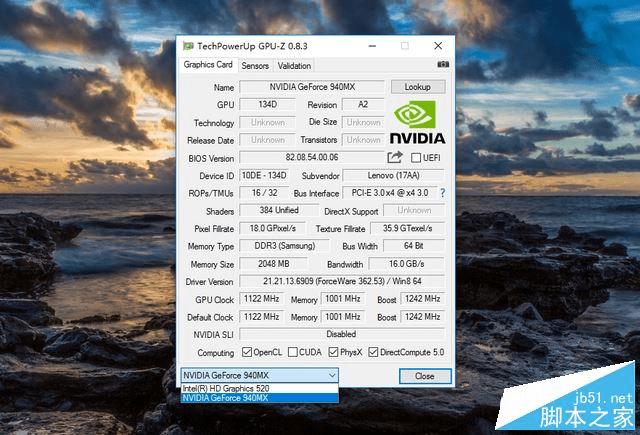This screenshot has height=435, width=640.
Task: Click the Bus Interface question mark
Action: click(x=443, y=193)
